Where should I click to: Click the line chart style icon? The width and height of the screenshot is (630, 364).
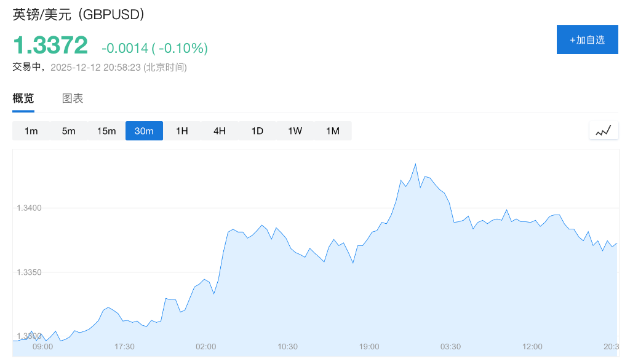pyautogui.click(x=604, y=130)
